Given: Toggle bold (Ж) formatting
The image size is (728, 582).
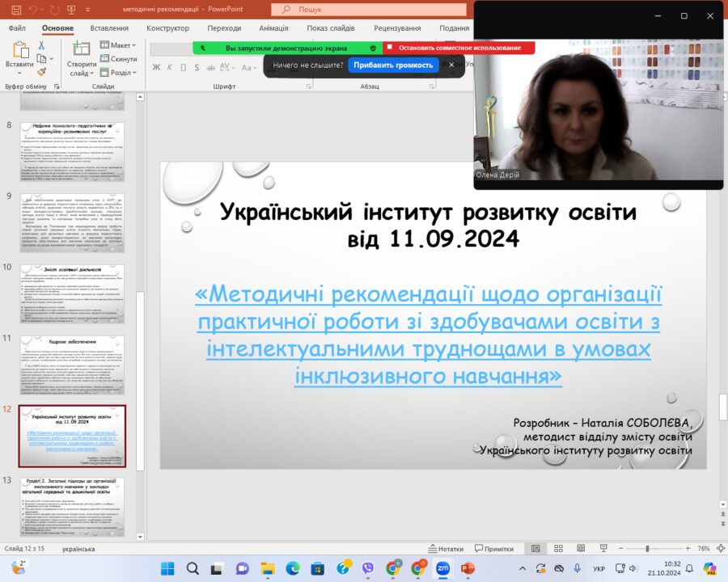Looking at the screenshot, I should (156, 67).
